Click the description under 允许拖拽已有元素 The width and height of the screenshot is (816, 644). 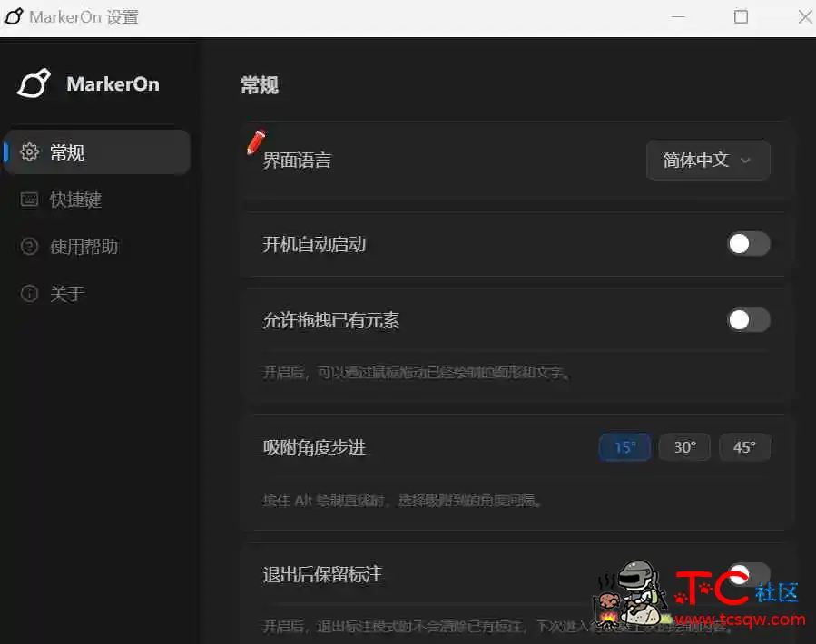point(416,373)
